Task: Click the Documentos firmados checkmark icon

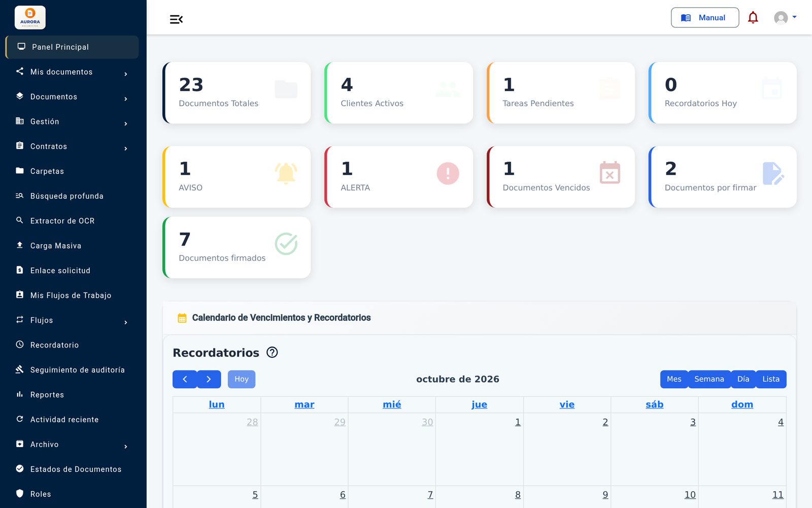Action: click(286, 244)
